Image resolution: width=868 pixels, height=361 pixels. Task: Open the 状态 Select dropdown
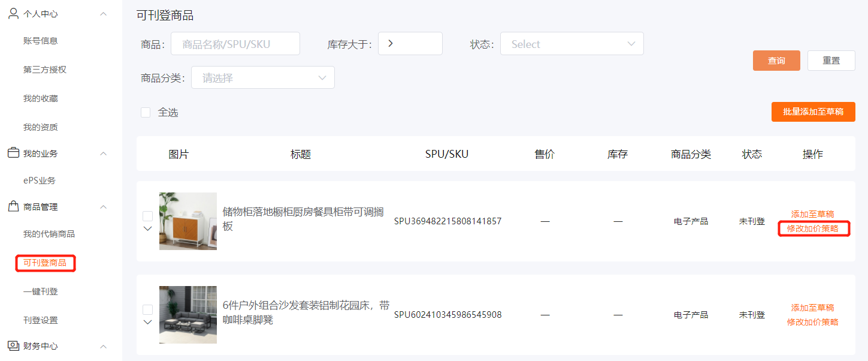click(x=571, y=44)
